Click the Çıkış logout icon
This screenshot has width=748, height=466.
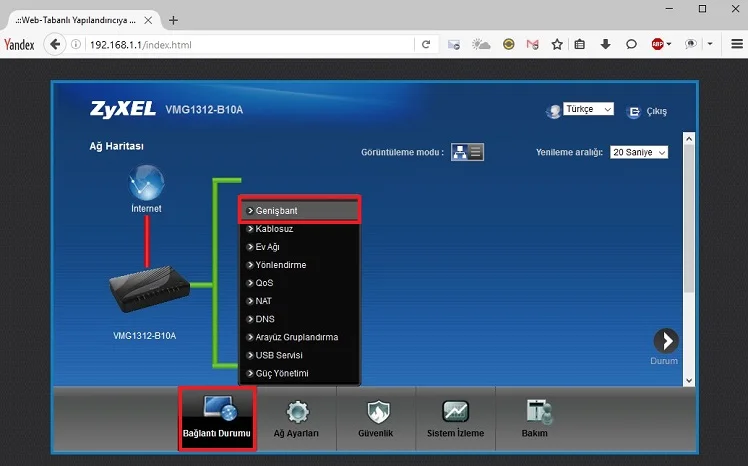(633, 112)
